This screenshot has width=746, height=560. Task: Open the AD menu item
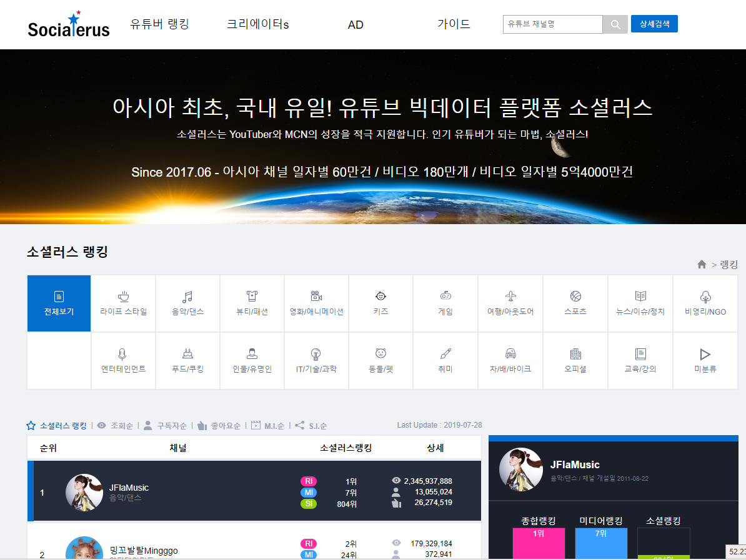pyautogui.click(x=356, y=25)
